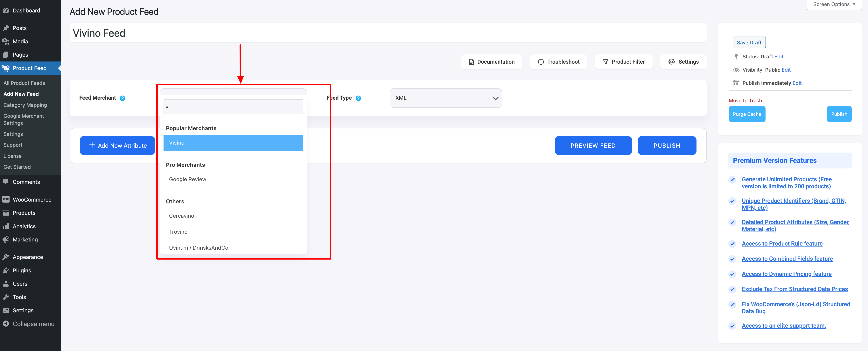The image size is (868, 351).
Task: Click the status pin icon beside Draft
Action: tap(736, 57)
